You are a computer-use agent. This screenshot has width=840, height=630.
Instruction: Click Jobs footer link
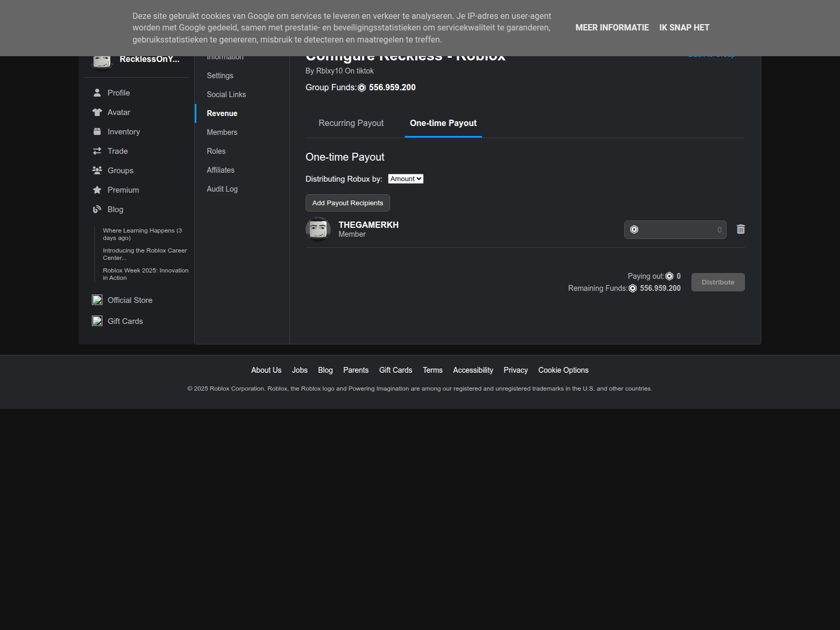300,370
